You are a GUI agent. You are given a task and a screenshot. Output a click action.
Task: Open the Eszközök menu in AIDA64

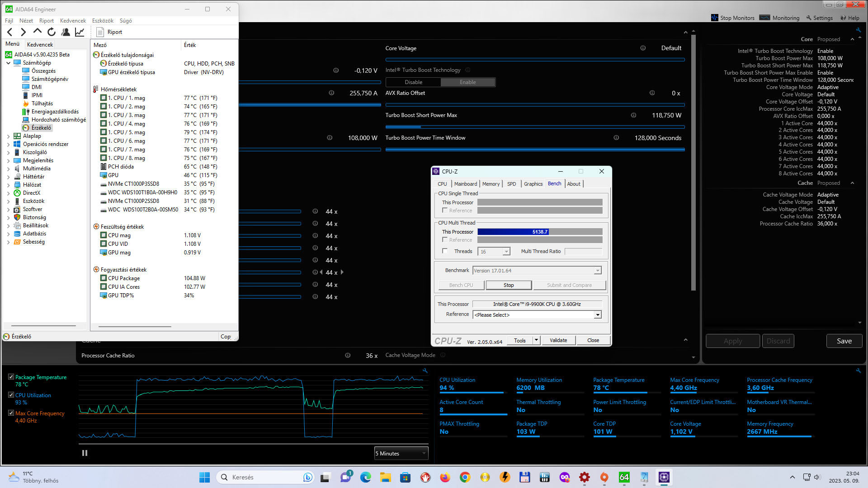pyautogui.click(x=103, y=21)
